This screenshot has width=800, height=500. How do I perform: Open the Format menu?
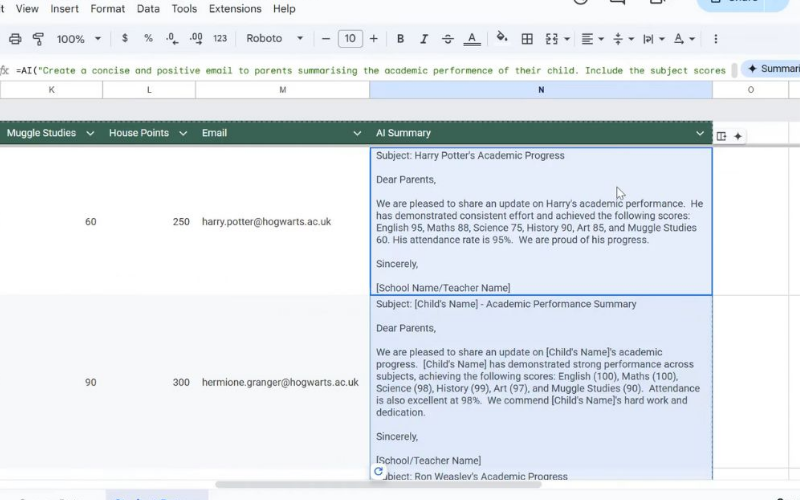click(x=108, y=9)
